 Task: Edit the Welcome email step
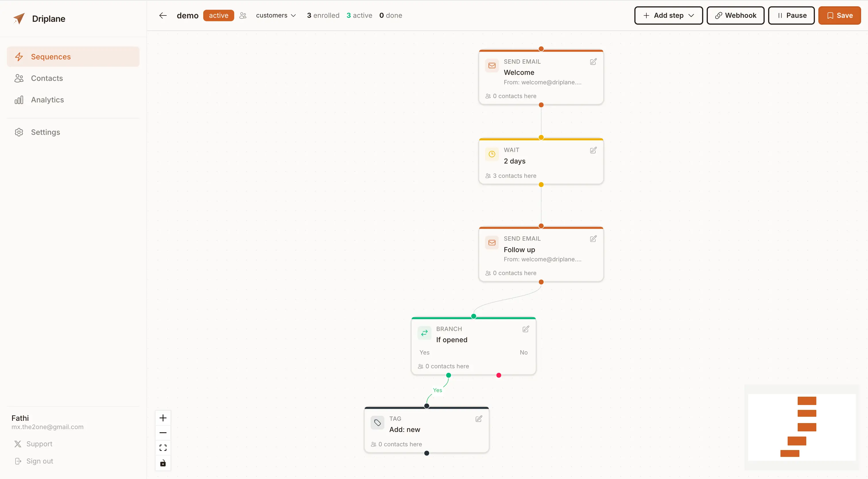[593, 62]
